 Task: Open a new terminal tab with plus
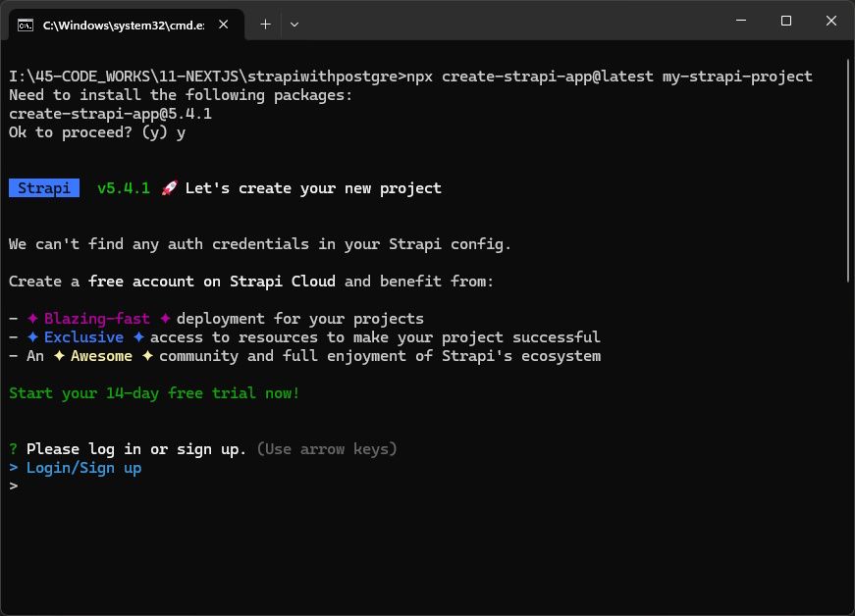(266, 25)
